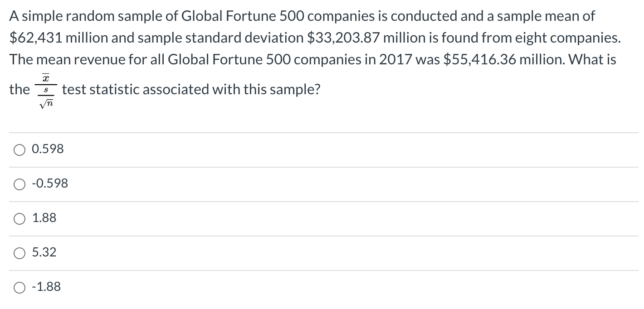644x309 pixels.
Task: Select the radio button for -0.598
Action: click(x=19, y=184)
